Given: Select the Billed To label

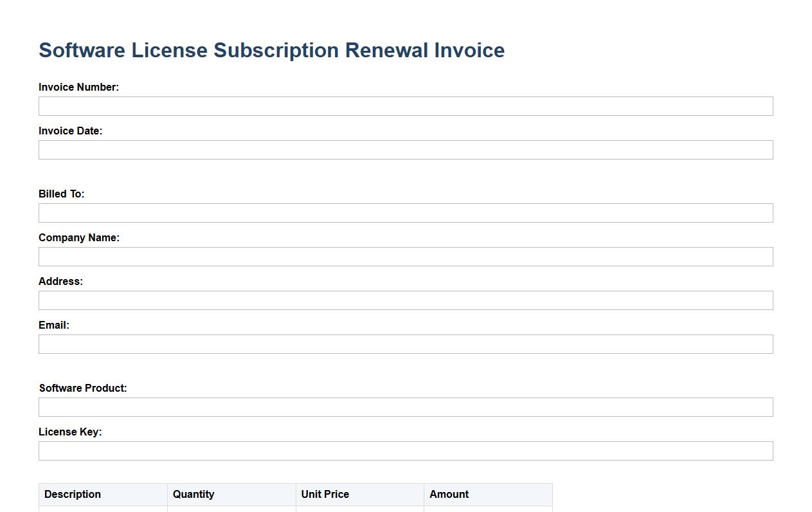Looking at the screenshot, I should click(x=61, y=194).
